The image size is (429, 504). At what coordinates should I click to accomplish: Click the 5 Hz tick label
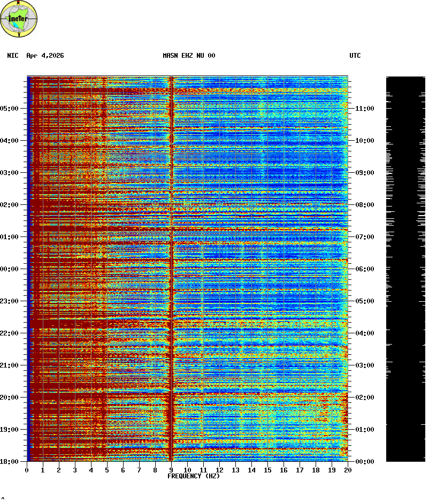click(x=107, y=470)
